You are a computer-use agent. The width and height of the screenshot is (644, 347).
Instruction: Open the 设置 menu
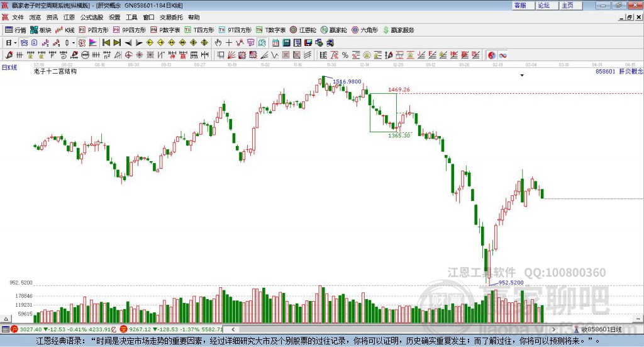click(114, 17)
